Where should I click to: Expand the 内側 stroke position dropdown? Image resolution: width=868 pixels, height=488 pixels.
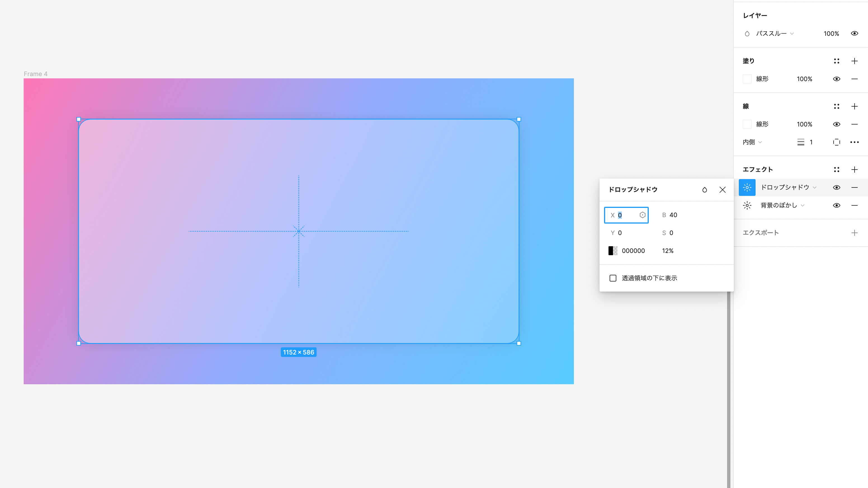(x=752, y=142)
